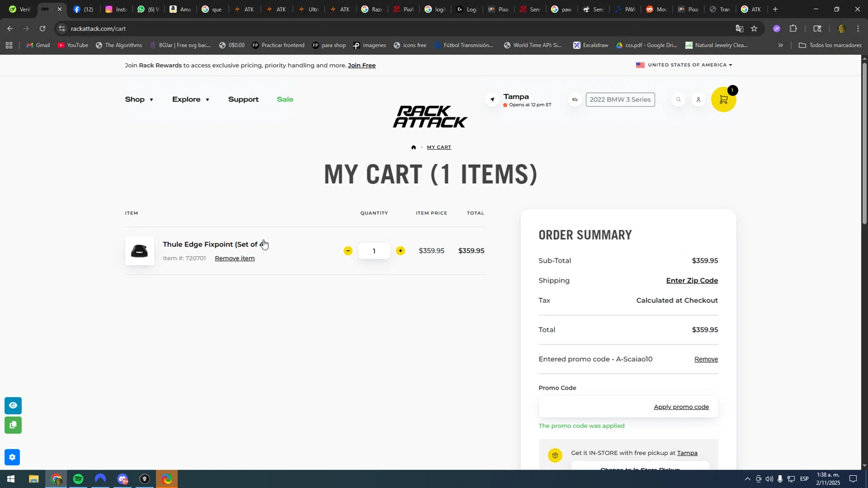Image resolution: width=868 pixels, height=488 pixels.
Task: Go back to previous page
Action: (x=10, y=28)
